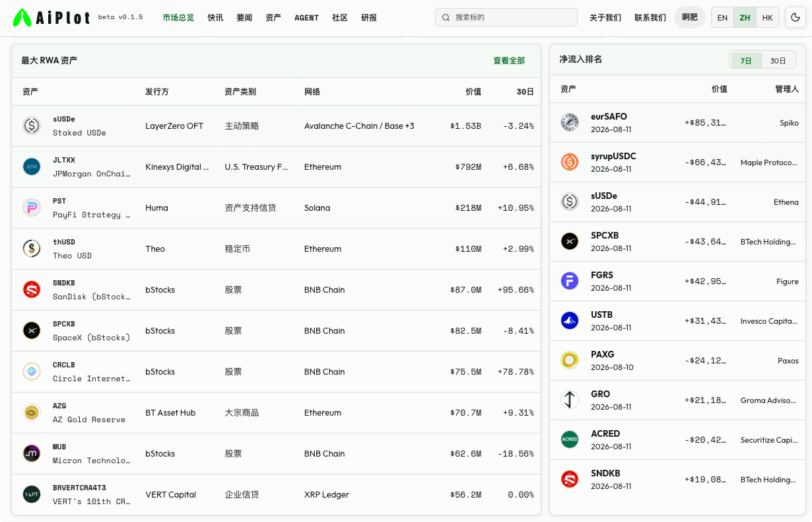Click the 发行方 column header
812x522 pixels.
(157, 92)
